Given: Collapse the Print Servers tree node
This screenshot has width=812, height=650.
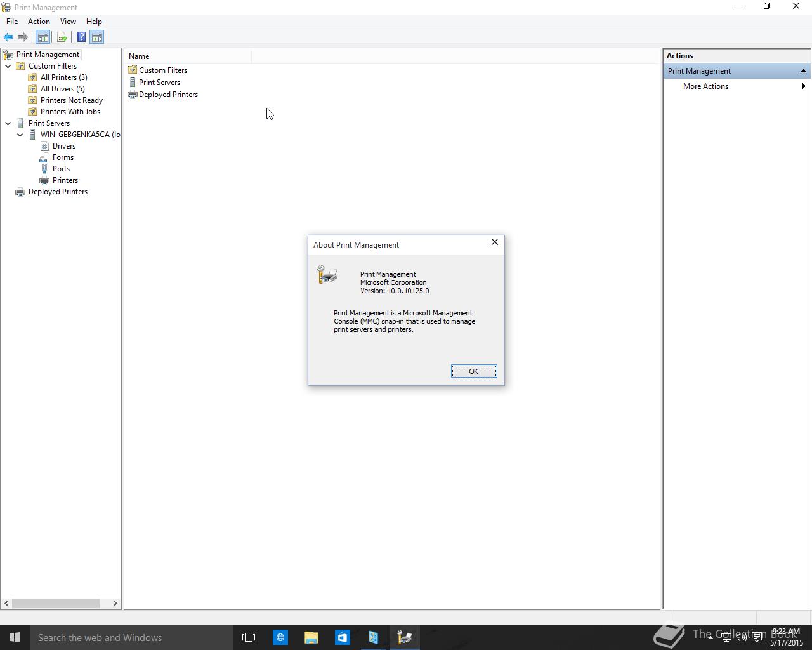Looking at the screenshot, I should (x=8, y=123).
